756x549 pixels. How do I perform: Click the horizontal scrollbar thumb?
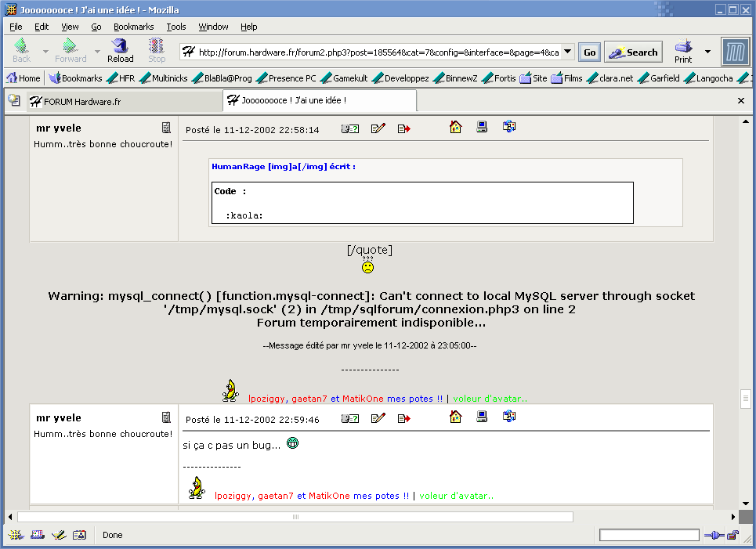[x=295, y=517]
